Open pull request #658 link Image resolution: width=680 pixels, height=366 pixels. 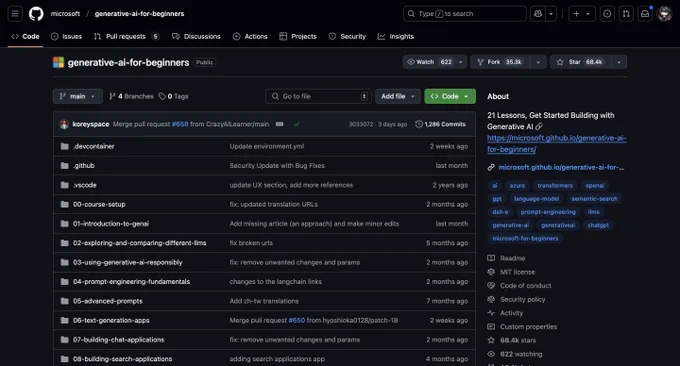tap(180, 124)
